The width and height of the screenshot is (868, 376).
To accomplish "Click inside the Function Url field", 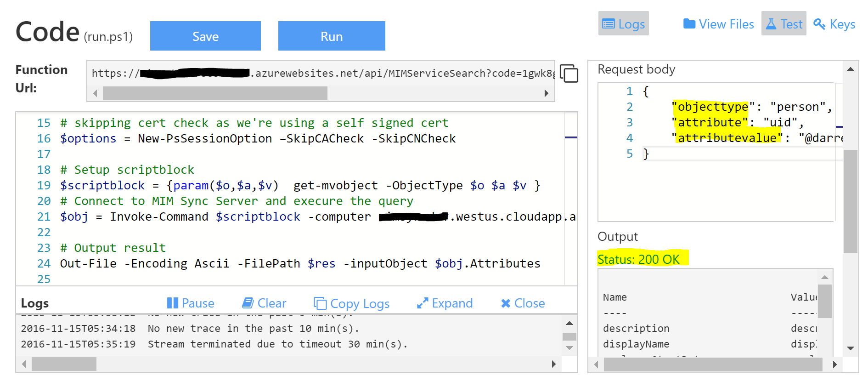I will point(320,74).
